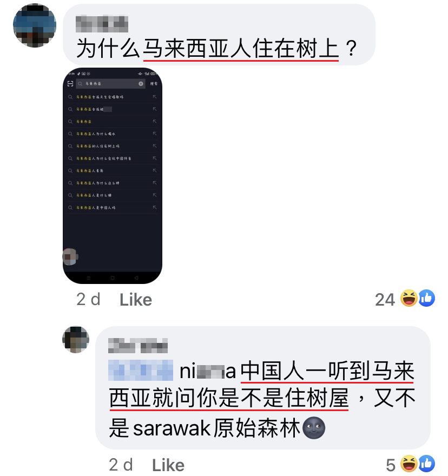Click the Like link under the first comment

pos(135,300)
